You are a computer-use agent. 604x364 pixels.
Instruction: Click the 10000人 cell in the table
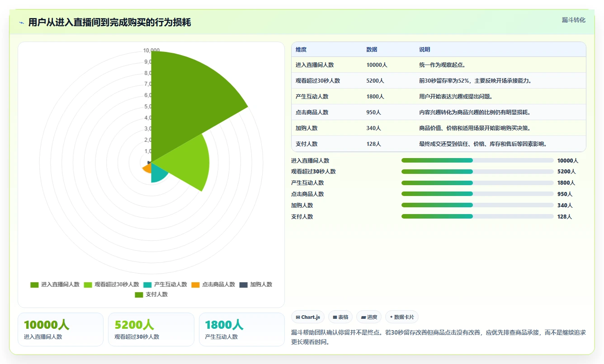point(377,65)
